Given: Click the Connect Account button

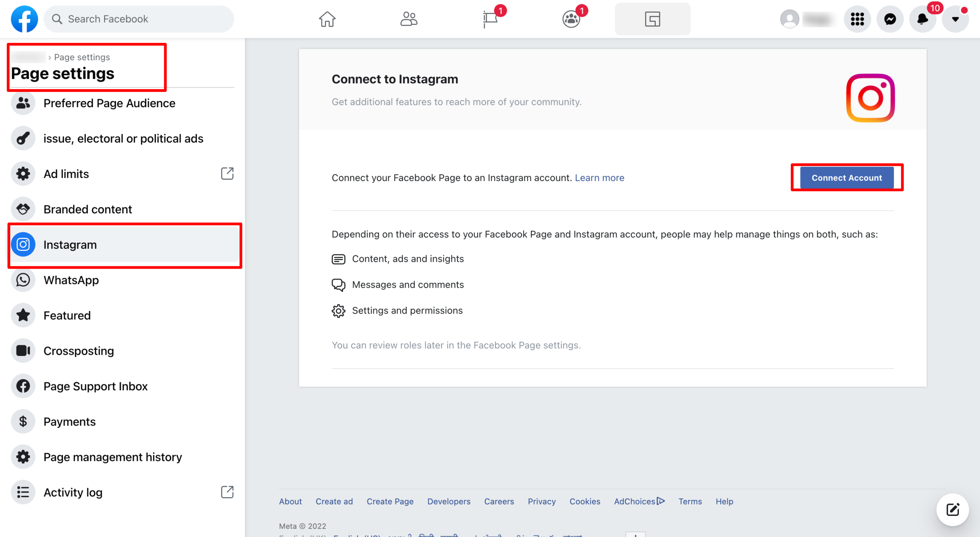Looking at the screenshot, I should coord(846,178).
